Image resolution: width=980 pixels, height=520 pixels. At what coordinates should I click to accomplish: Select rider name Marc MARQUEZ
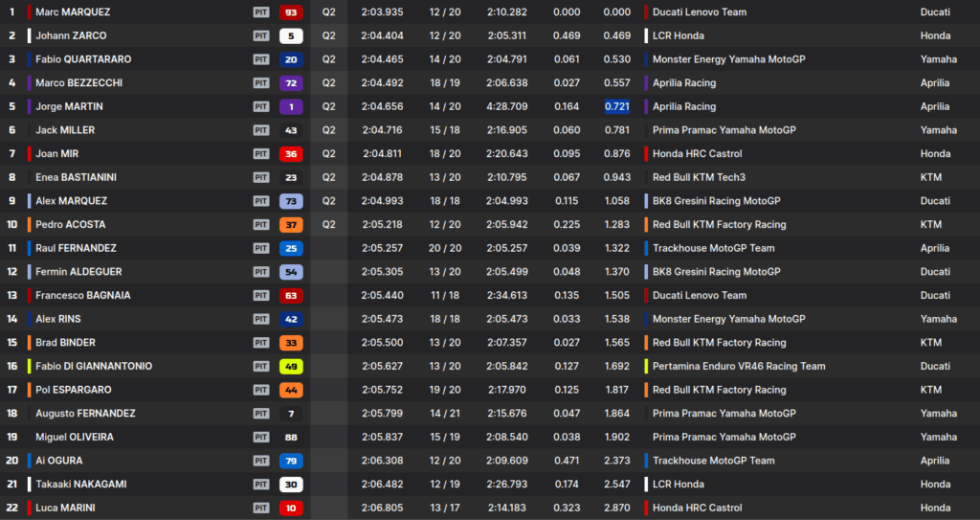coord(73,11)
